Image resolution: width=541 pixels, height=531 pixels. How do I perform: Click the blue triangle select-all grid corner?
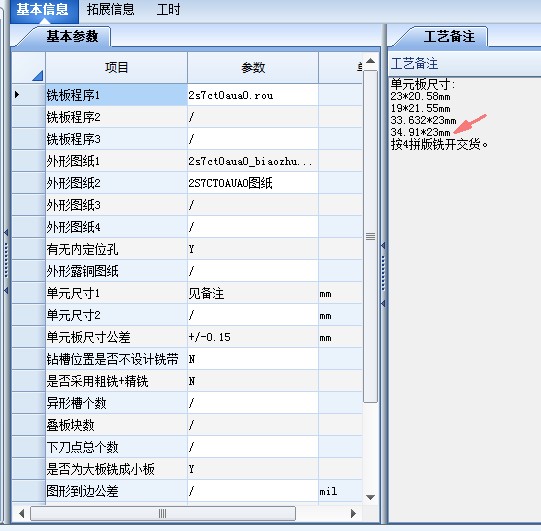[37, 76]
